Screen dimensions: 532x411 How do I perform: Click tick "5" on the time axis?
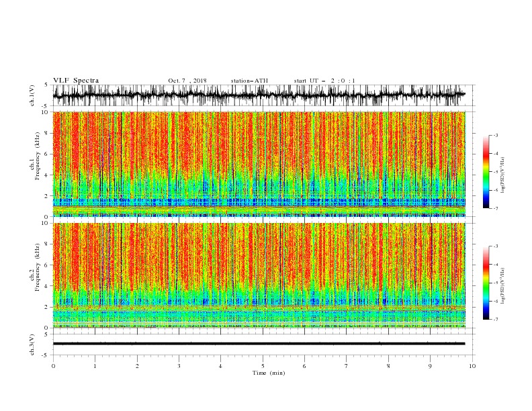click(x=263, y=366)
